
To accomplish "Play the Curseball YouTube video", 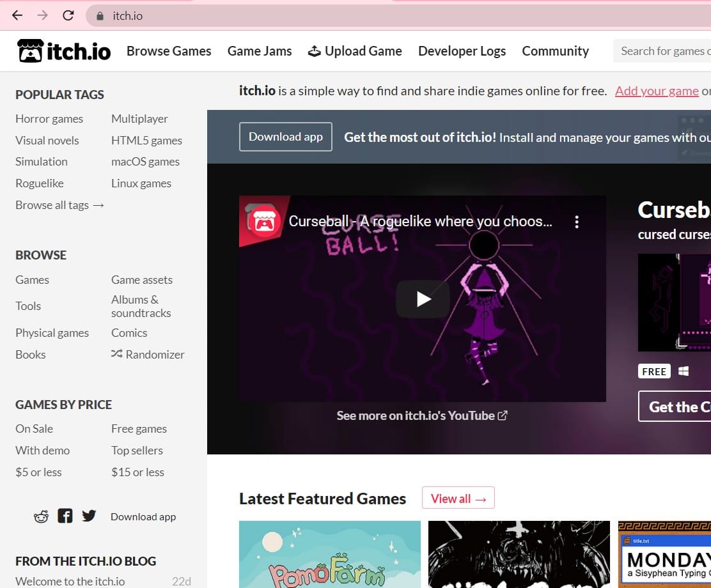I will tap(423, 298).
